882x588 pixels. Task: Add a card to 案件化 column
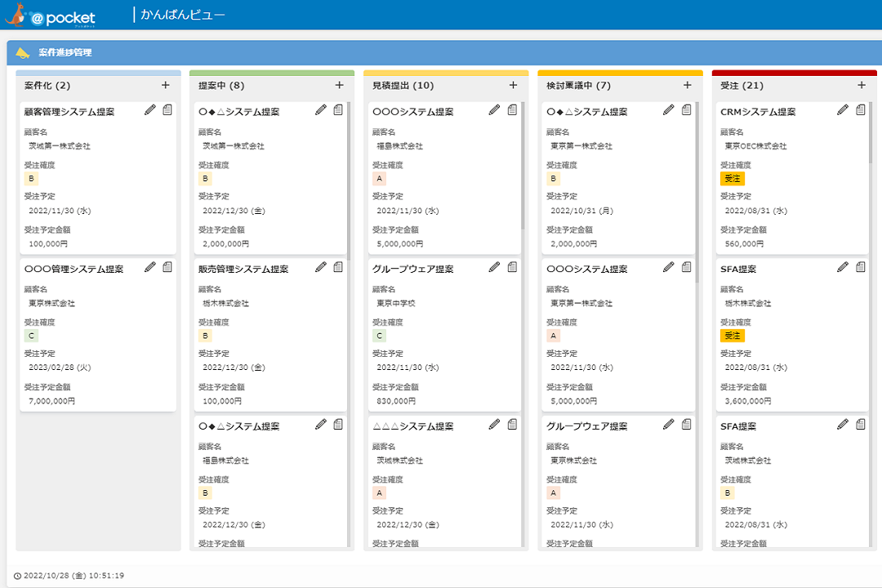coord(165,85)
